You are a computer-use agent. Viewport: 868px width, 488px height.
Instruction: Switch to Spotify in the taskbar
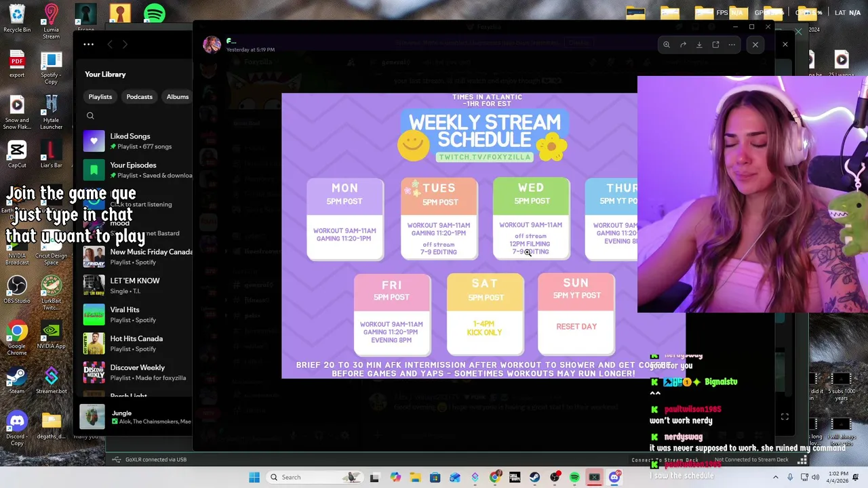[574, 477]
